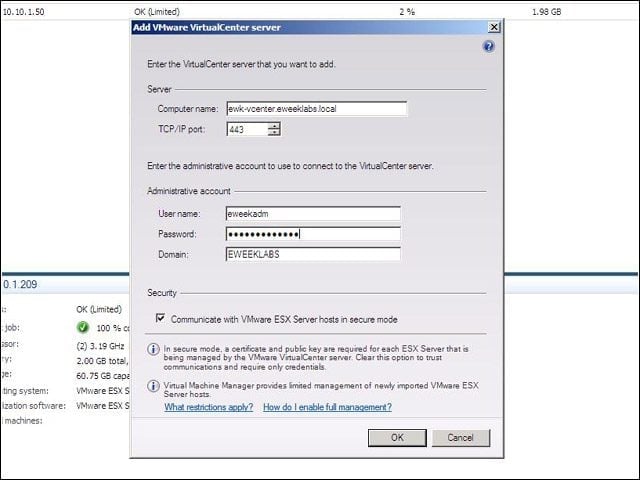Toggle secure mode communication checkbox
This screenshot has height=480, width=640.
click(x=160, y=318)
